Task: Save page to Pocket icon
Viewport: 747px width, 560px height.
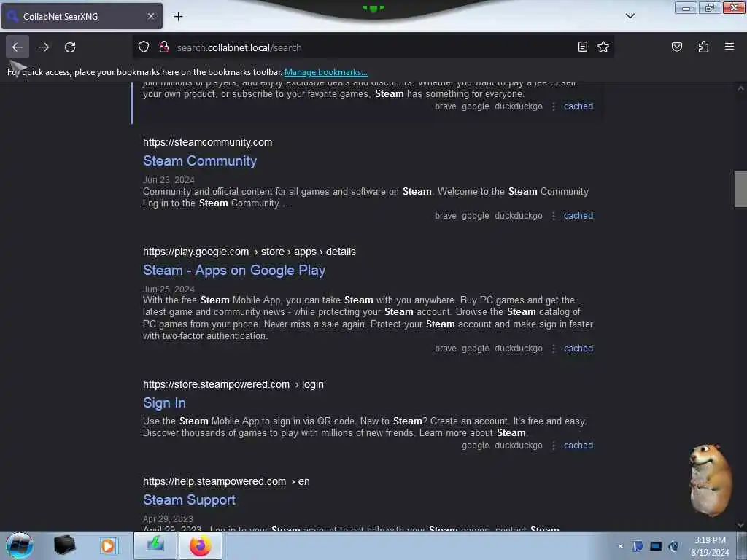Action: coord(676,47)
